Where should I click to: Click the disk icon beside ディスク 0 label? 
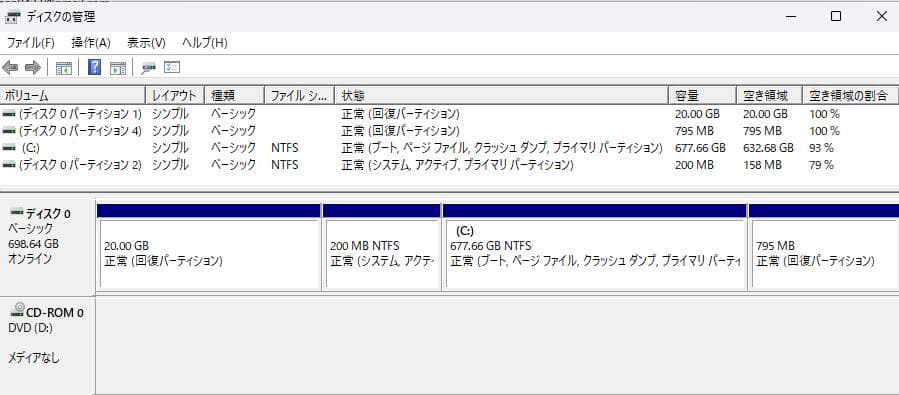pyautogui.click(x=17, y=212)
